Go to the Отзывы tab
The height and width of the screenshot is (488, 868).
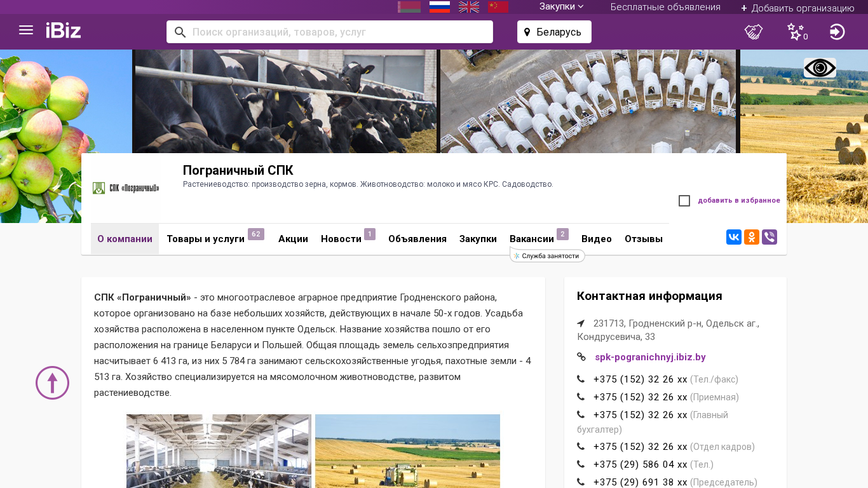pyautogui.click(x=644, y=239)
